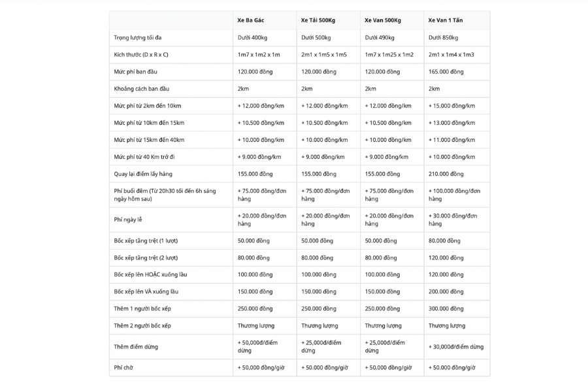Select the 'Thêm điểm dừng' row label
Viewport: 588px width, 392px height.
coord(136,346)
